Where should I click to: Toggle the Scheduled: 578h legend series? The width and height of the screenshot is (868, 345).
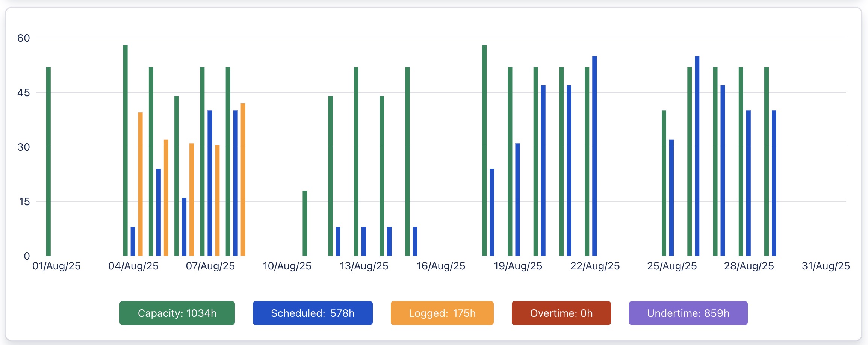(312, 313)
